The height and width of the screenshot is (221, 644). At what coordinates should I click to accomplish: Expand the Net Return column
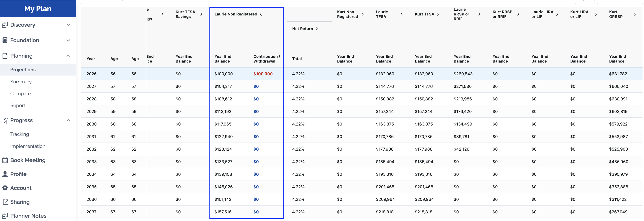316,29
